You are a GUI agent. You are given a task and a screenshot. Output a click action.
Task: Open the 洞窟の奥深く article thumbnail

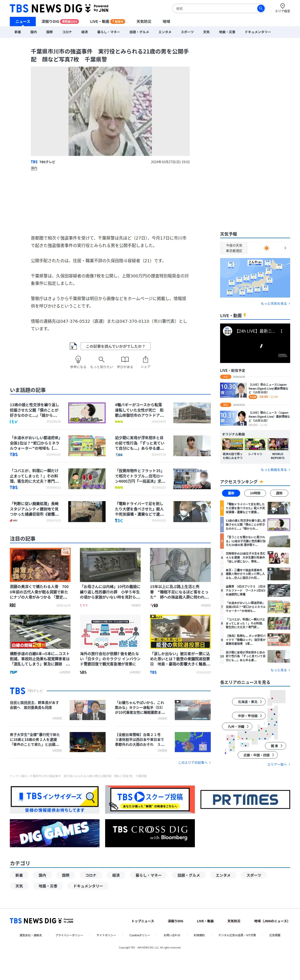point(40,565)
